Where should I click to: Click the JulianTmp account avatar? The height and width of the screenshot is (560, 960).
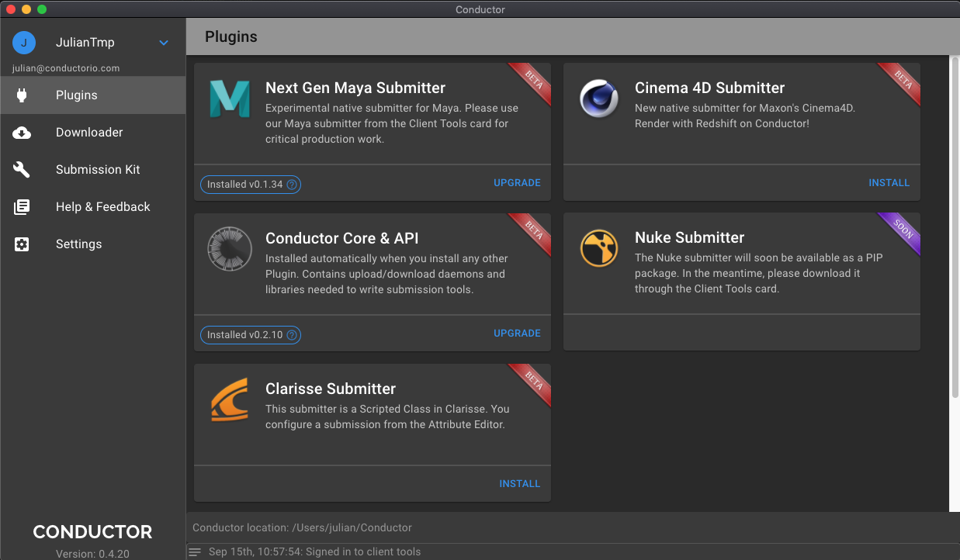(23, 43)
